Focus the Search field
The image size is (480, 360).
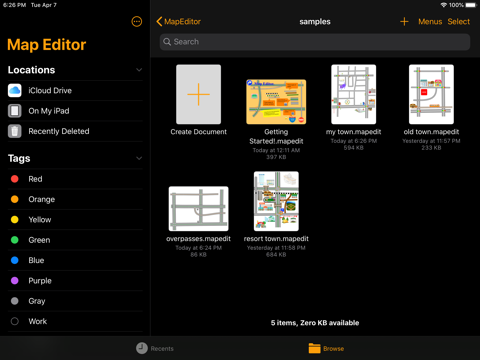[x=315, y=42]
